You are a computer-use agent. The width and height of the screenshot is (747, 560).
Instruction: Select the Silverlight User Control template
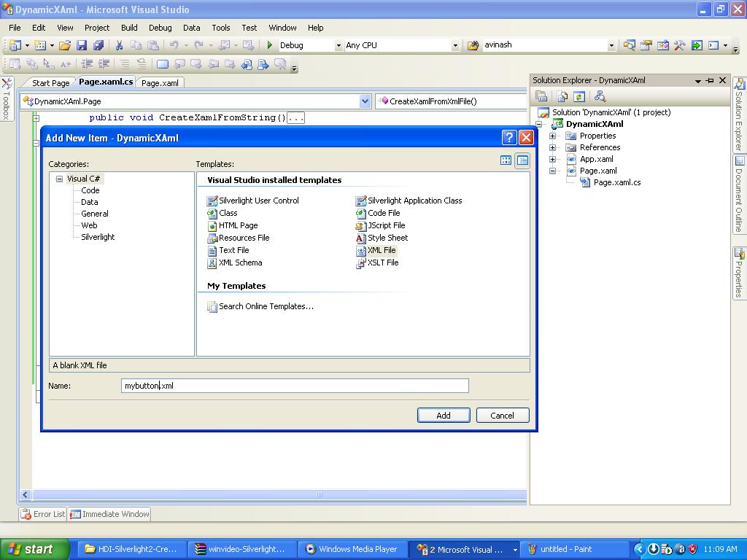253,201
